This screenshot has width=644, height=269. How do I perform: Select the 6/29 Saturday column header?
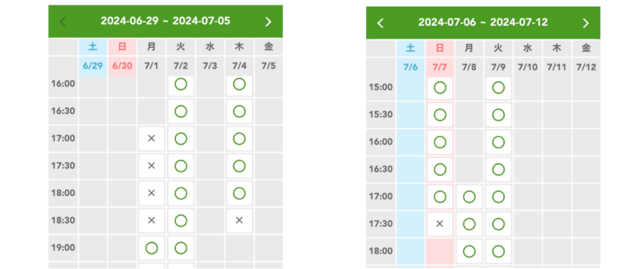pyautogui.click(x=94, y=66)
